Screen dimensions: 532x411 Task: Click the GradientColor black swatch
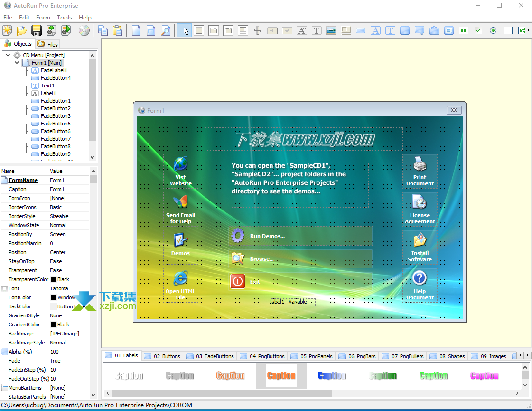click(54, 325)
